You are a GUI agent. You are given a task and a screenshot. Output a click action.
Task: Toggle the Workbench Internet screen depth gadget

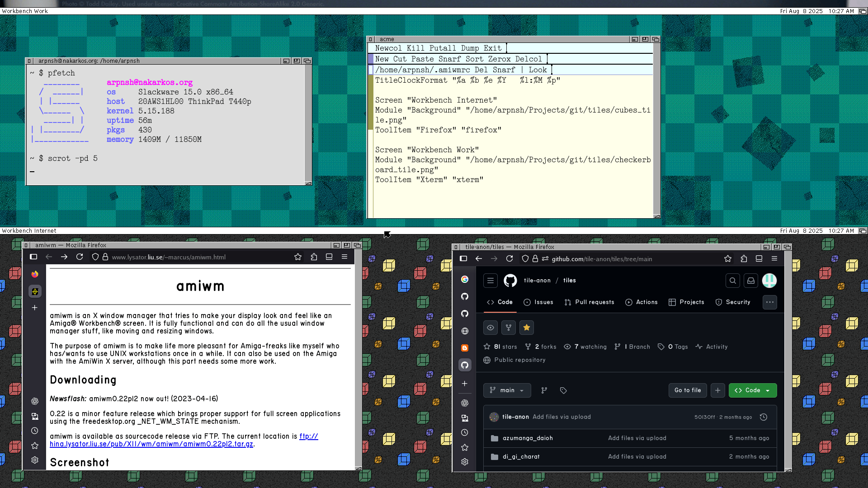point(863,231)
